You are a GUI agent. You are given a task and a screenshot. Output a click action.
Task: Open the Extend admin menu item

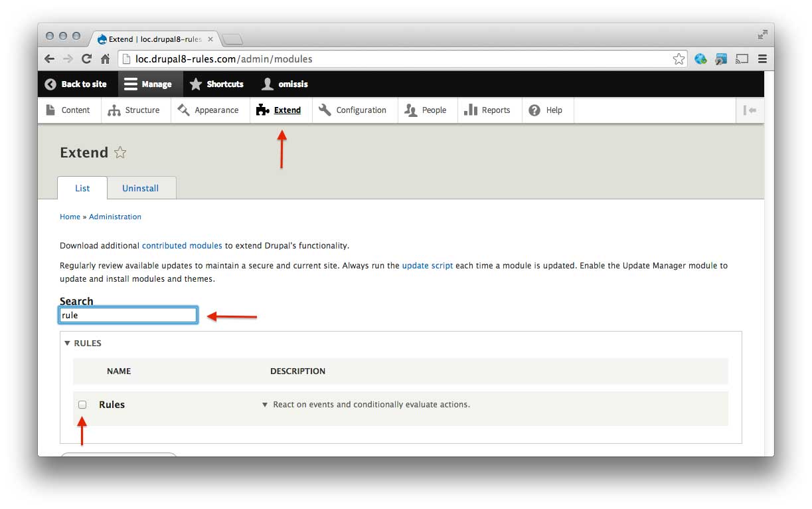[280, 110]
